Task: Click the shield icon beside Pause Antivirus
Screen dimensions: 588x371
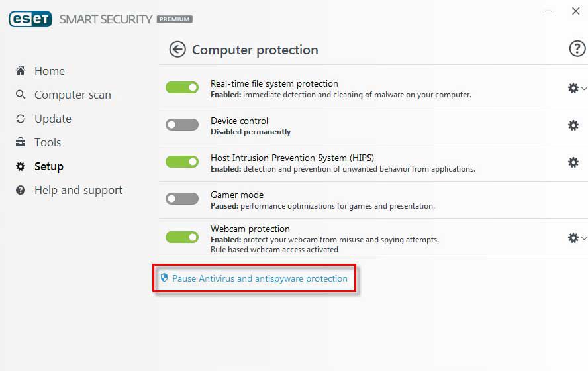Action: coord(164,278)
